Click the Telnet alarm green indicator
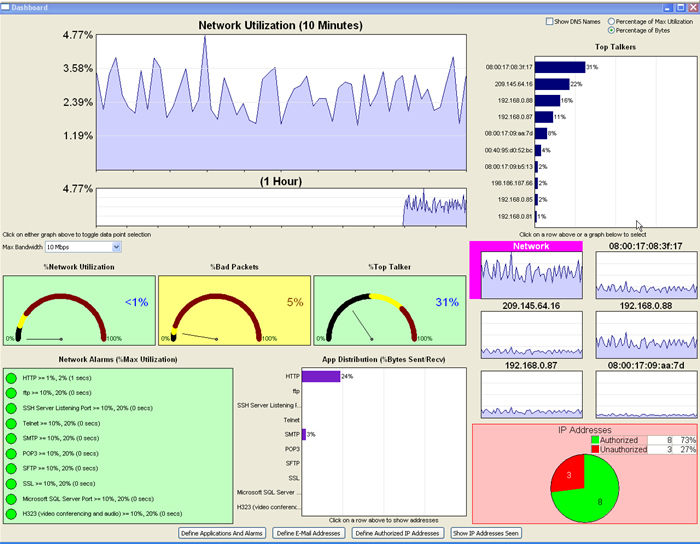The width and height of the screenshot is (700, 544). point(11,423)
